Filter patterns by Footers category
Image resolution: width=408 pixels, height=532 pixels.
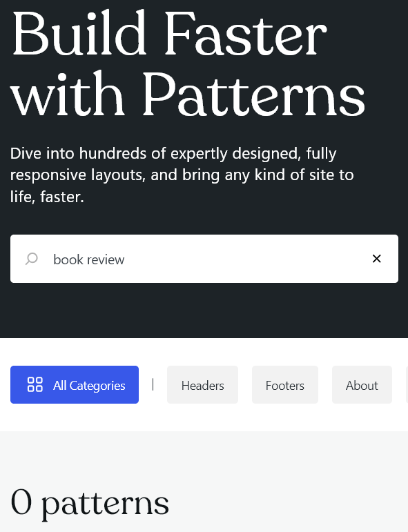point(285,384)
